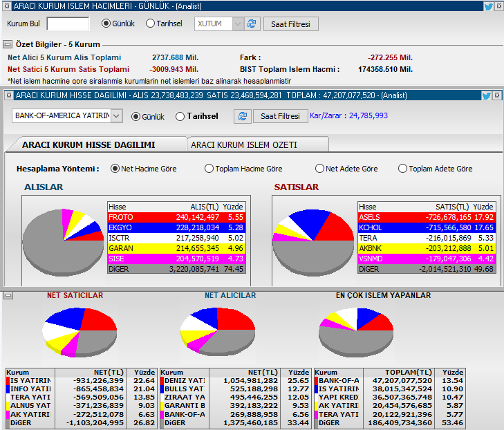The width and height of the screenshot is (504, 430).
Task: Select the VSNMD row in Satislar table
Action: (427, 259)
